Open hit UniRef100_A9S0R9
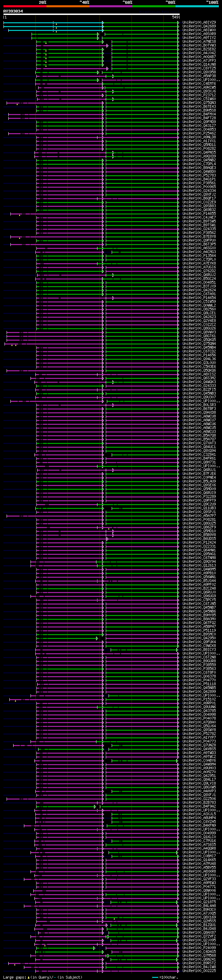The width and height of the screenshot is (222, 980). click(199, 34)
